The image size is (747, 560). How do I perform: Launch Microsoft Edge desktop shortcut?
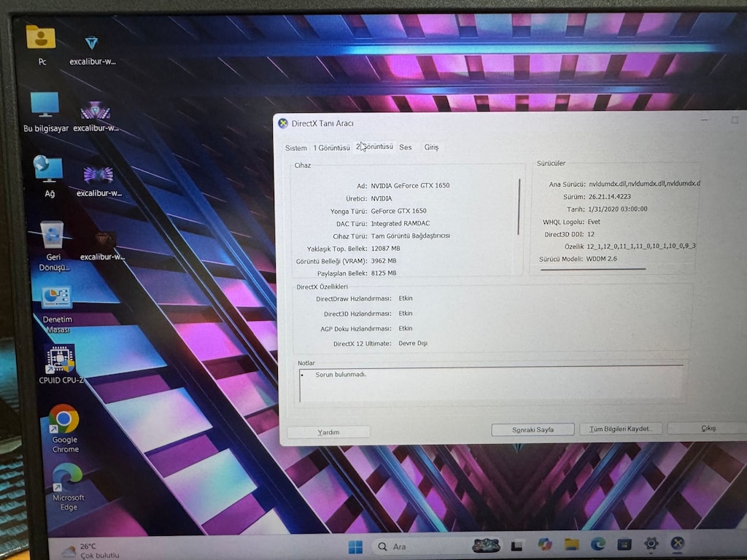click(x=68, y=486)
